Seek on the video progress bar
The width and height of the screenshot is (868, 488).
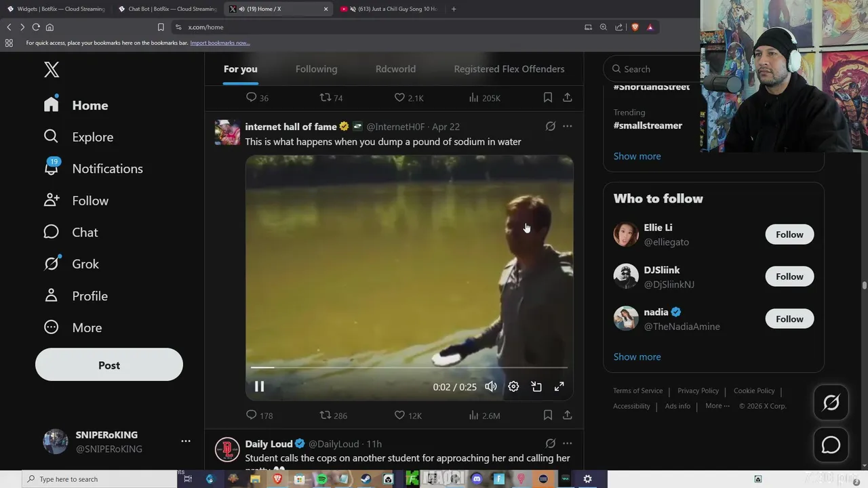pos(409,367)
